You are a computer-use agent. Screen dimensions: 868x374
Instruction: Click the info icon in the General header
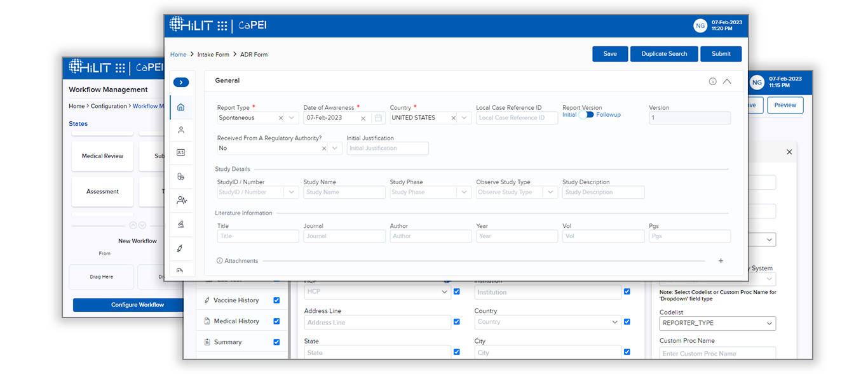712,81
